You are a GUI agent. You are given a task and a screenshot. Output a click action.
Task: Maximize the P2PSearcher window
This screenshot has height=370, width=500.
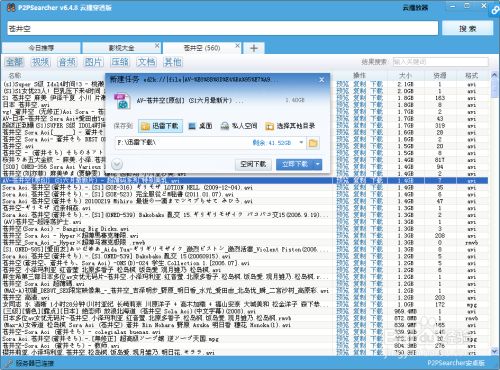[467, 6]
